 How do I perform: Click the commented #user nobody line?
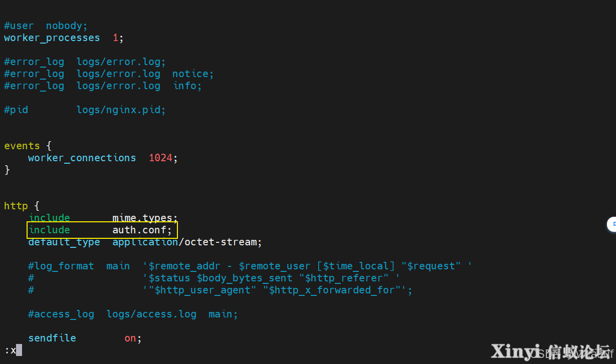[46, 26]
